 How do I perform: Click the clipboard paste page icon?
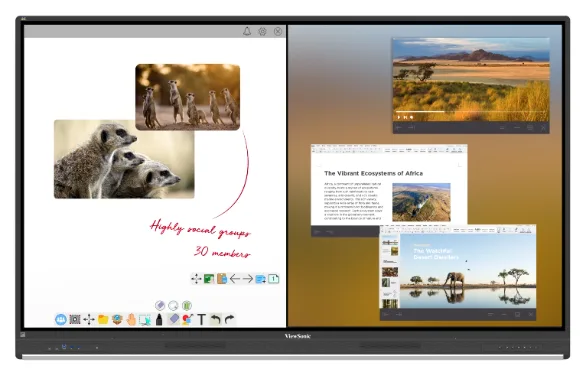[222, 279]
